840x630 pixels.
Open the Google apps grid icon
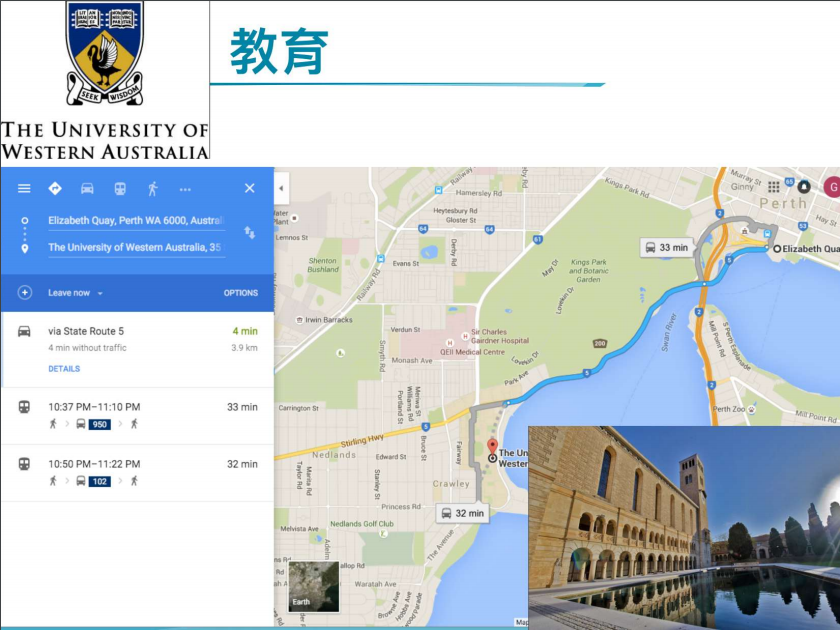tap(774, 186)
